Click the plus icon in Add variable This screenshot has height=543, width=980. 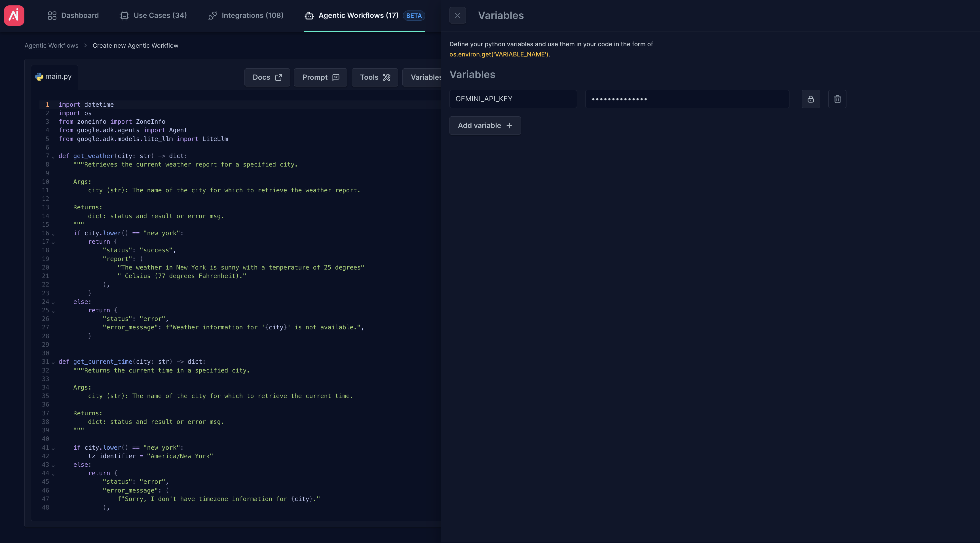pos(509,126)
